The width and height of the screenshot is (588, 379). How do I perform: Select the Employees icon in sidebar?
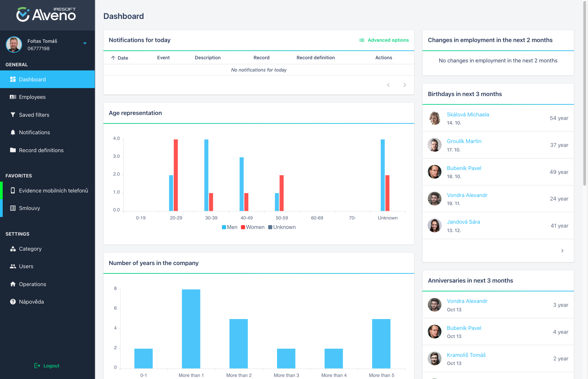point(13,97)
